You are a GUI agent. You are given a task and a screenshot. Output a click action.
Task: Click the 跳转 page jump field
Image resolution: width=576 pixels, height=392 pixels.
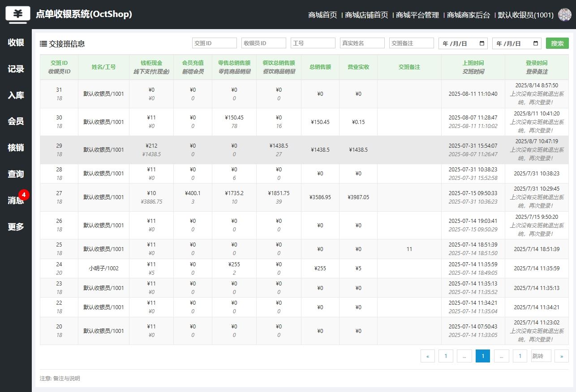point(541,356)
